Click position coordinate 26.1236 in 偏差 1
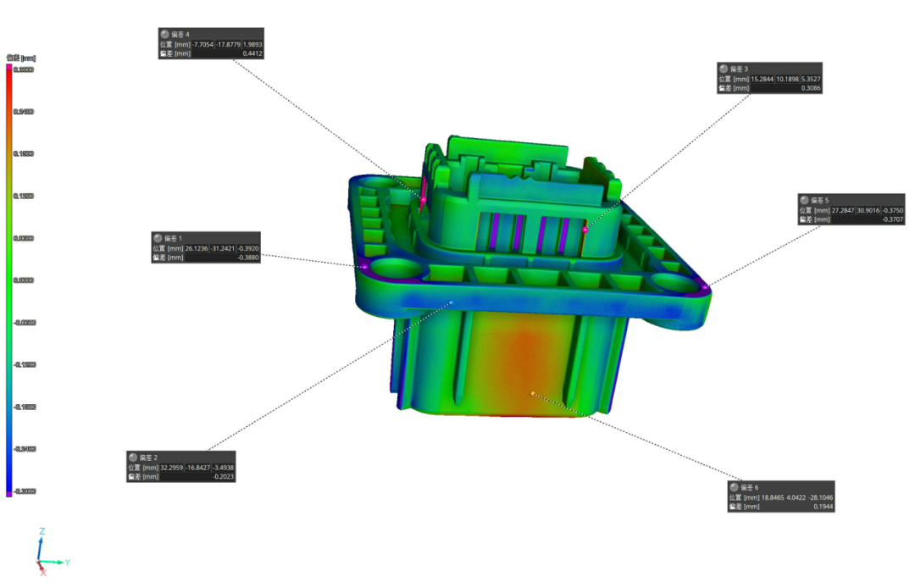The height and width of the screenshot is (588, 915). click(197, 248)
